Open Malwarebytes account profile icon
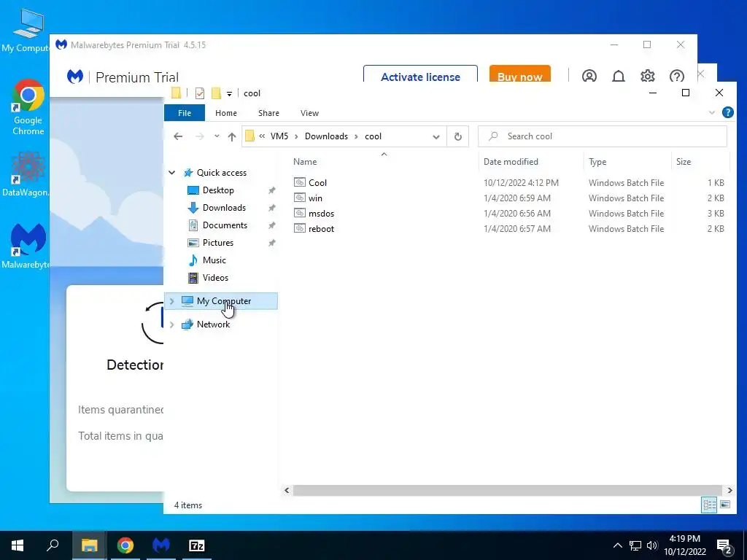This screenshot has width=747, height=560. pos(589,76)
